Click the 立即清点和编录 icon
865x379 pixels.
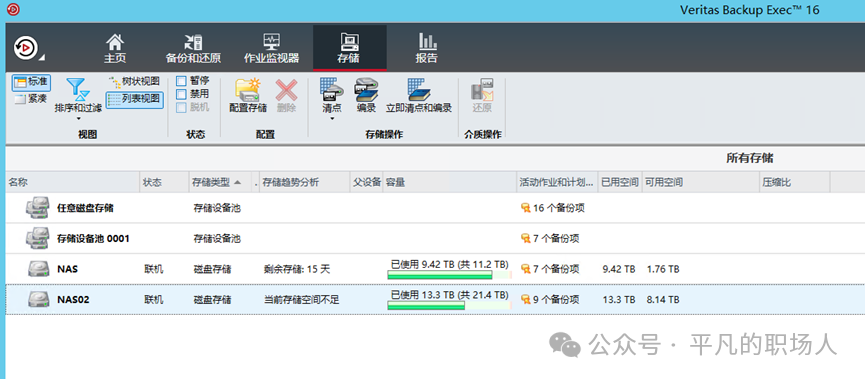coord(419,89)
